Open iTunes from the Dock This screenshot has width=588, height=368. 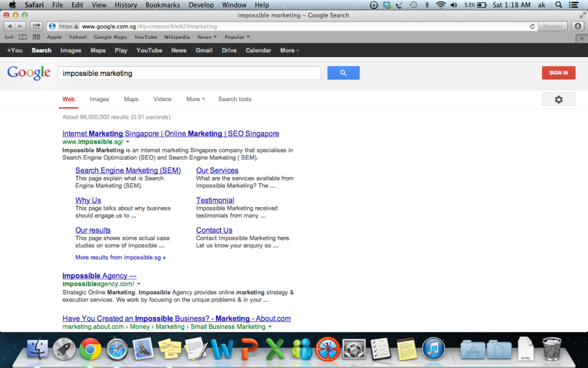[433, 349]
